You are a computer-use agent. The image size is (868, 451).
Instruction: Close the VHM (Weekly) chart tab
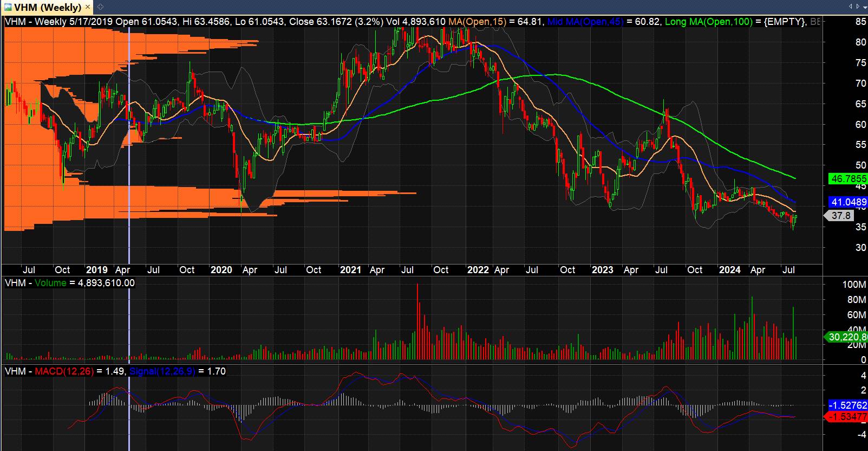(x=88, y=7)
